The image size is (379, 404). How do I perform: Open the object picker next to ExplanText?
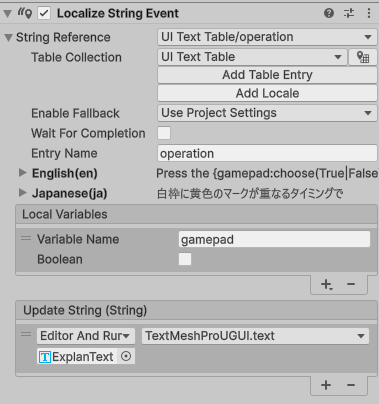(x=126, y=357)
